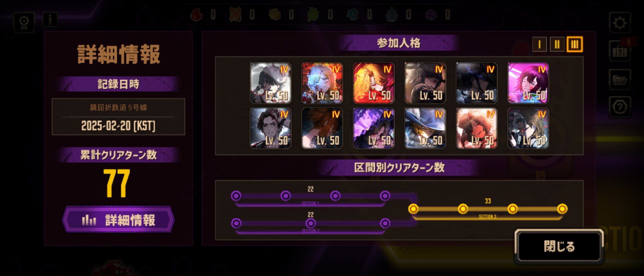Click the hexagon question mark help icon
The height and width of the screenshot is (276, 644).
[x=620, y=107]
